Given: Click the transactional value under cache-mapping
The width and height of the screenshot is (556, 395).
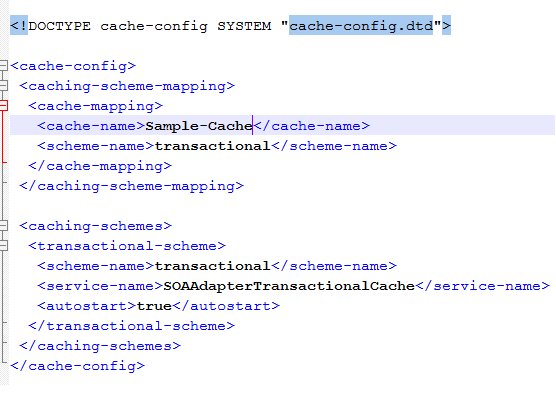Looking at the screenshot, I should [x=213, y=146].
